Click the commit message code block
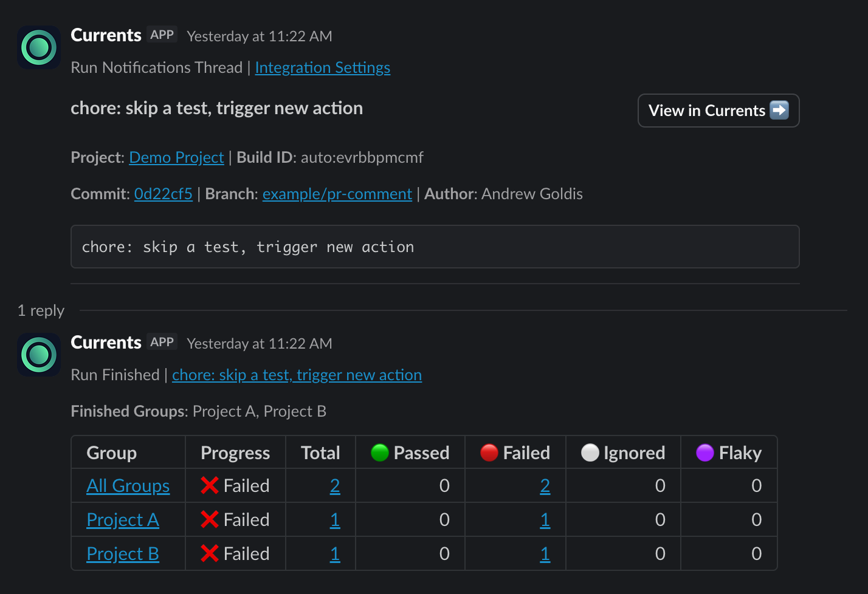 pyautogui.click(x=435, y=247)
